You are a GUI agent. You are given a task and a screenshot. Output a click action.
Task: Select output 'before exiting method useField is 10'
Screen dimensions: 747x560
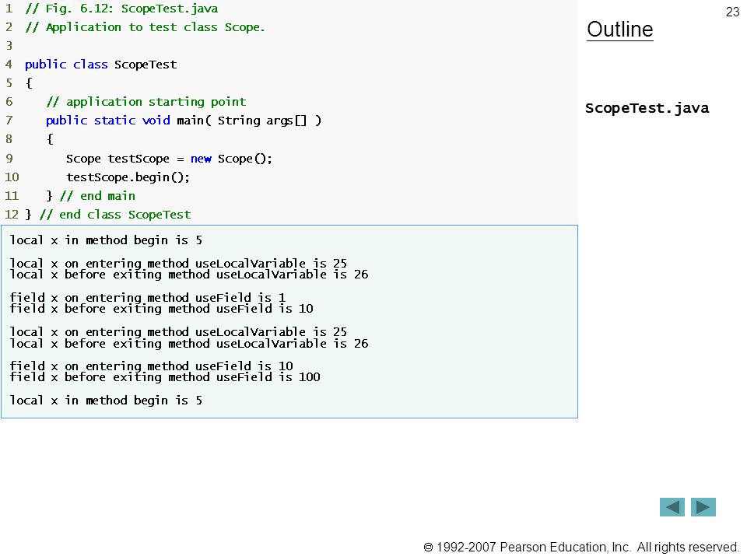pos(162,309)
